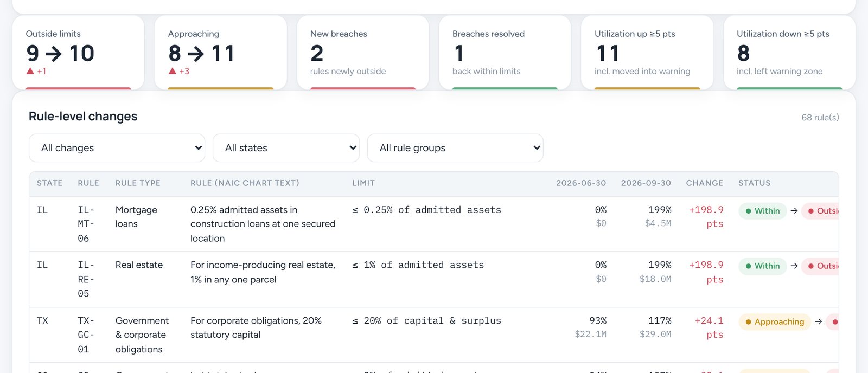Click Government & corporate obligations cell
Image resolution: width=868 pixels, height=373 pixels.
pyautogui.click(x=142, y=335)
